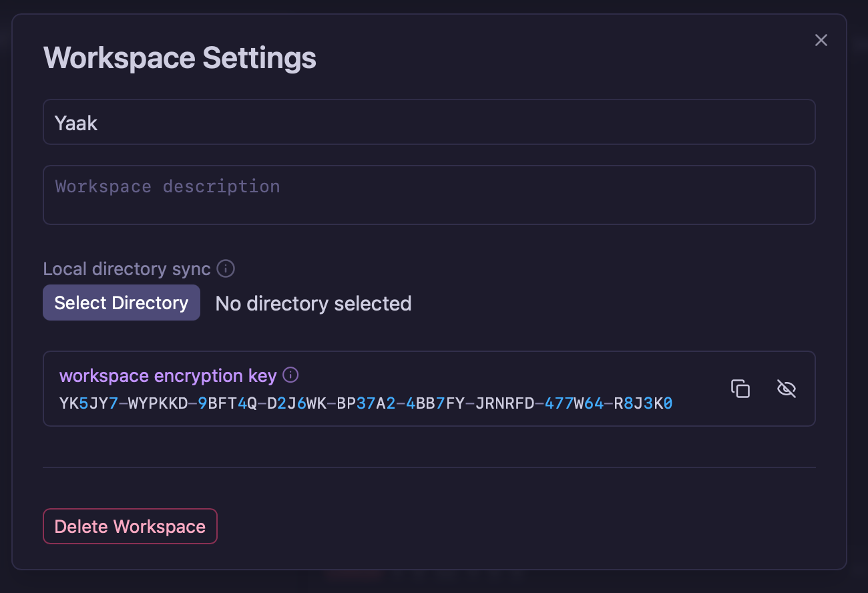Click the Workspace Settings heading
Viewport: 868px width, 593px height.
point(180,58)
